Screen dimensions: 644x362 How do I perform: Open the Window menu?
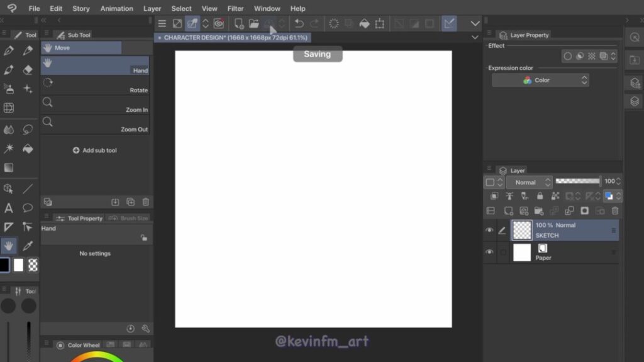point(267,9)
